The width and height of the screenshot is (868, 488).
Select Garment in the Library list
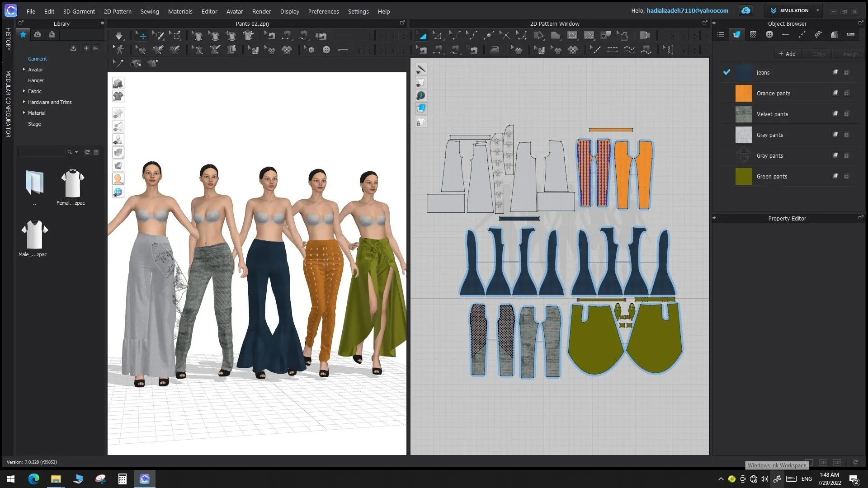(38, 59)
